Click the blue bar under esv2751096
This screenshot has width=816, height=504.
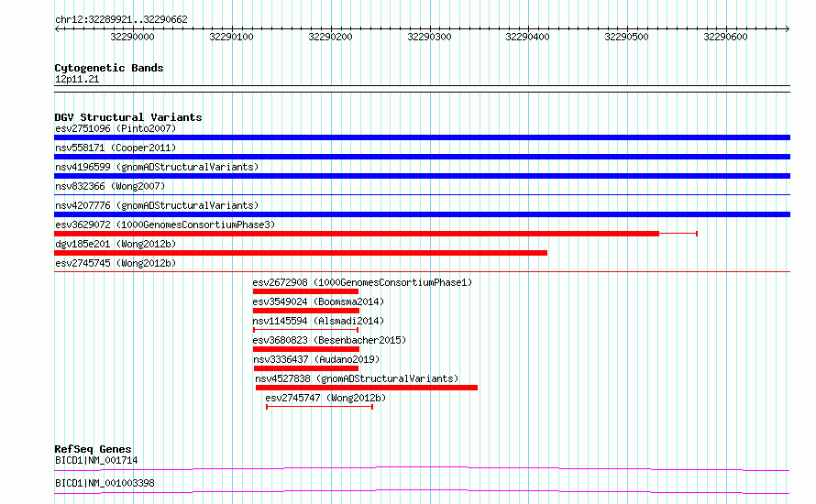click(422, 137)
